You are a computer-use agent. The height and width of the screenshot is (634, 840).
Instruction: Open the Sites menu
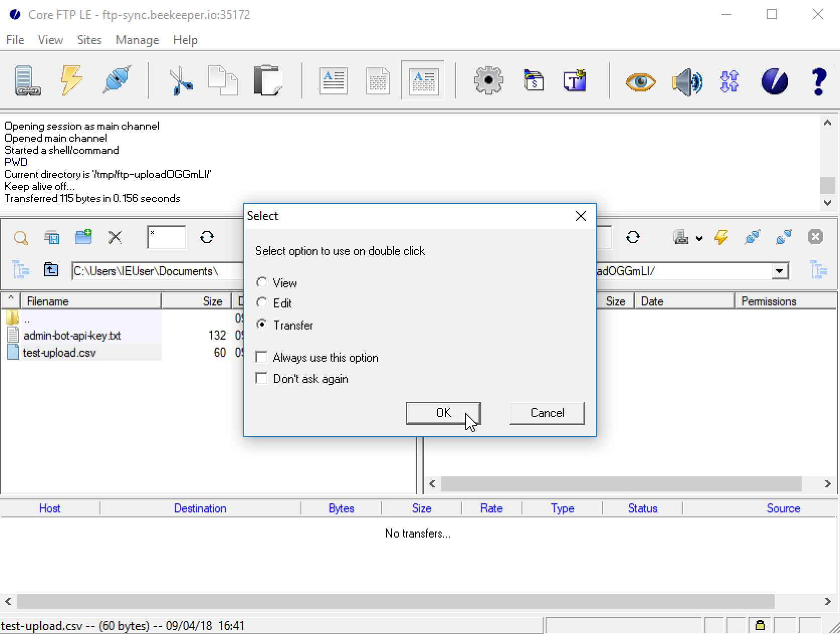pos(89,40)
